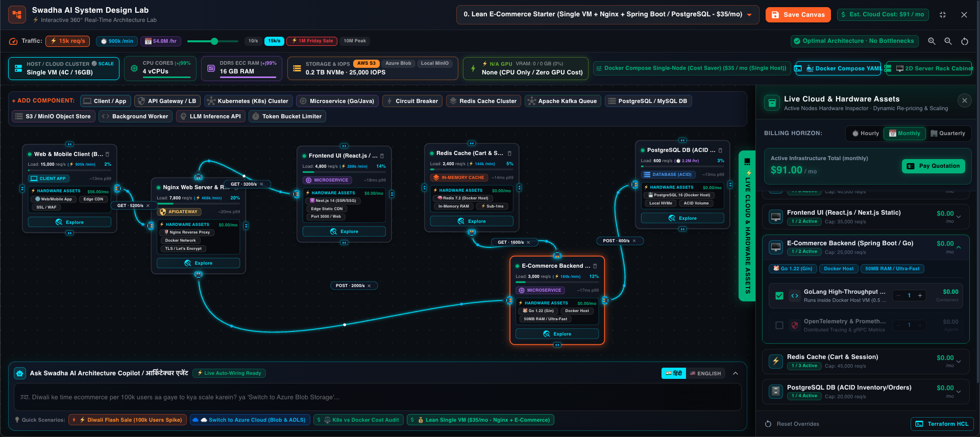The image size is (980, 437).
Task: Remove the GET 1600/s connection with its x
Action: [528, 242]
